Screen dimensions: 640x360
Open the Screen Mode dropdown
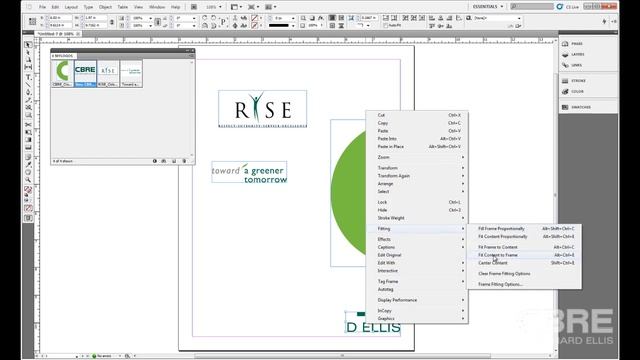click(258, 7)
